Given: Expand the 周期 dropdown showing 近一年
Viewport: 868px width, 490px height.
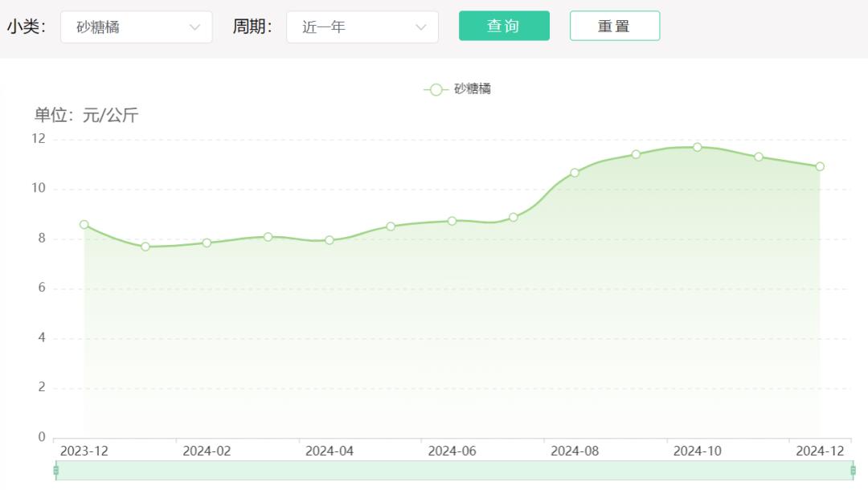Looking at the screenshot, I should coord(362,27).
